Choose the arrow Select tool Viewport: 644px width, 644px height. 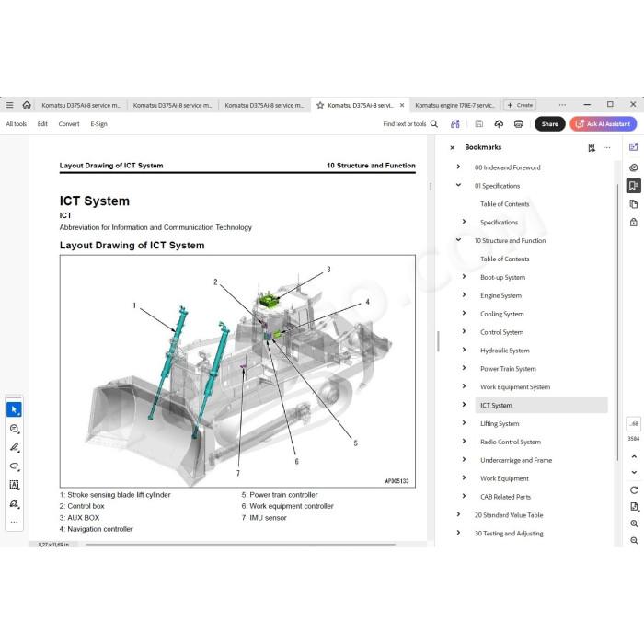click(15, 409)
